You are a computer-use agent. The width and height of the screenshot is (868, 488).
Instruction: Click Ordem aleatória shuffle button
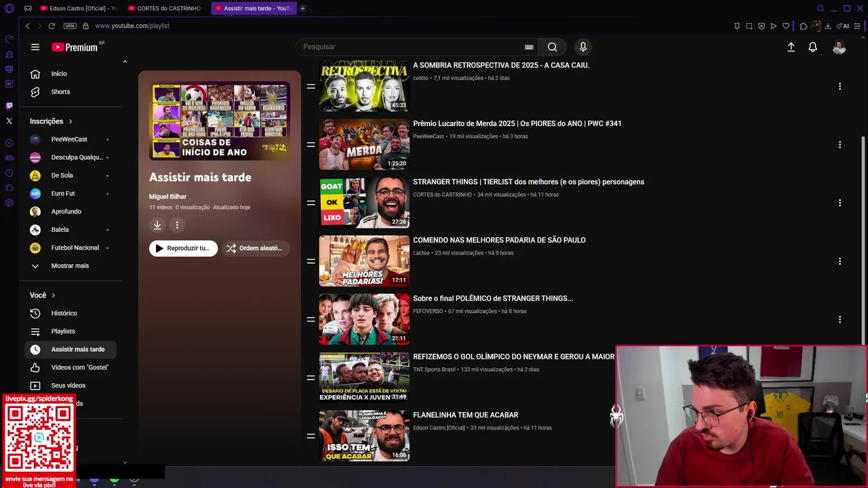255,248
